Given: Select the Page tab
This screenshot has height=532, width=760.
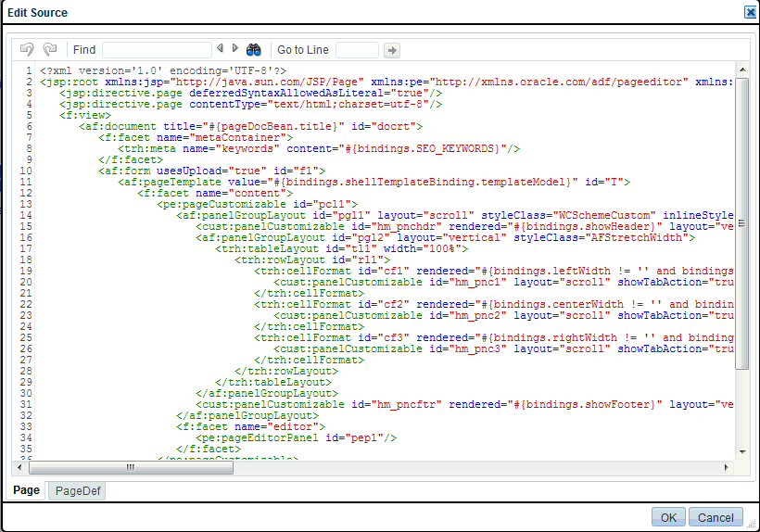Looking at the screenshot, I should click(x=26, y=490).
